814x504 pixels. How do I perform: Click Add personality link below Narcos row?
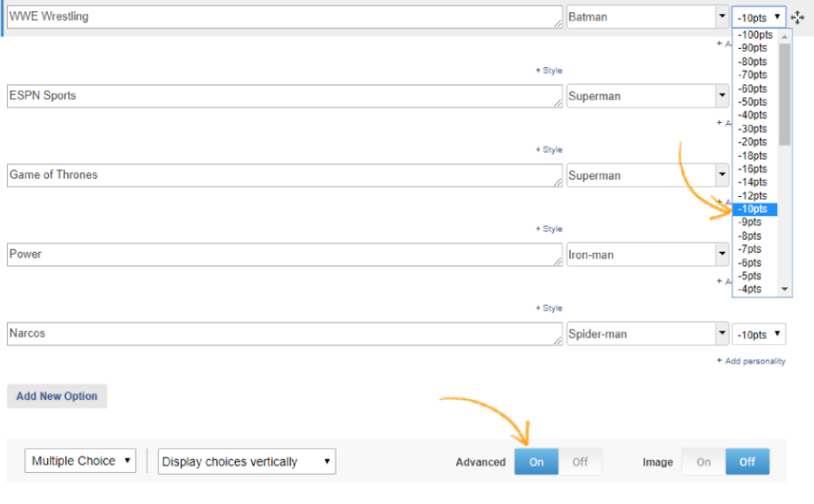pos(751,361)
